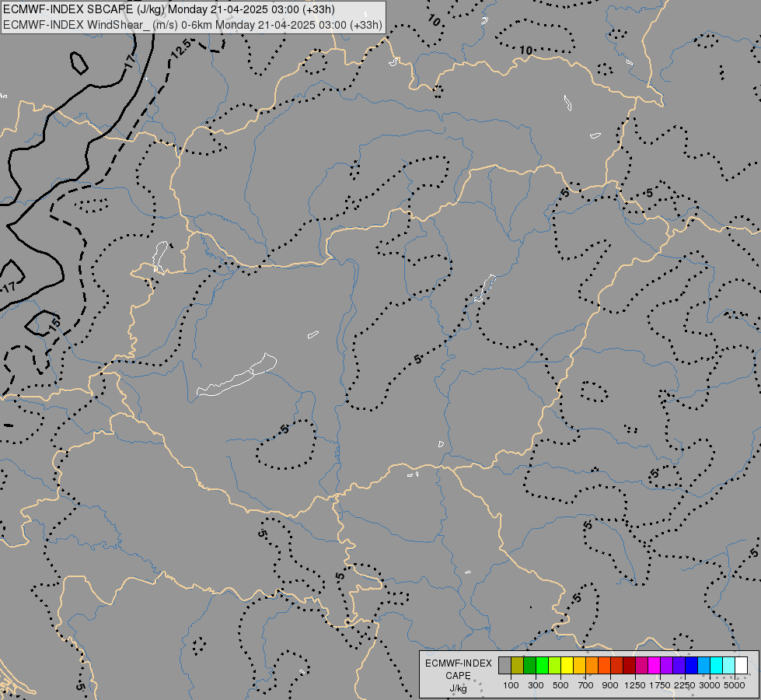
Task: Click the pale cyan legend swatch
Action: point(728,666)
